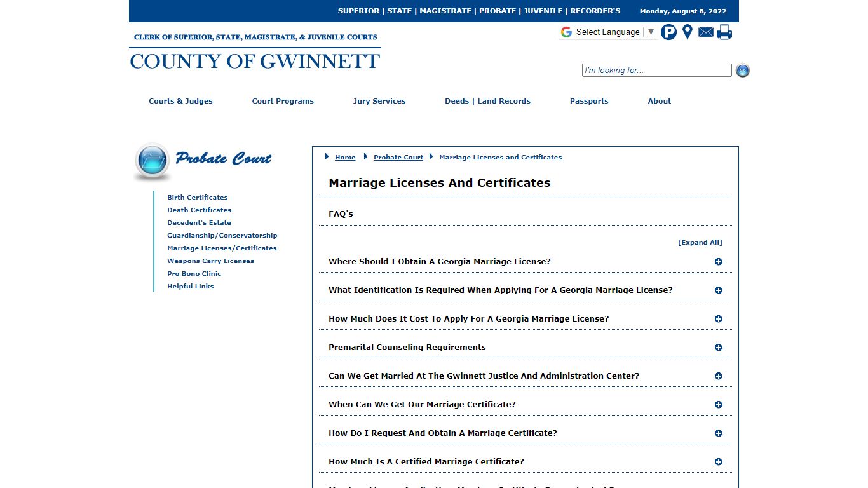Click RECORDER'S in top bar

pyautogui.click(x=595, y=11)
